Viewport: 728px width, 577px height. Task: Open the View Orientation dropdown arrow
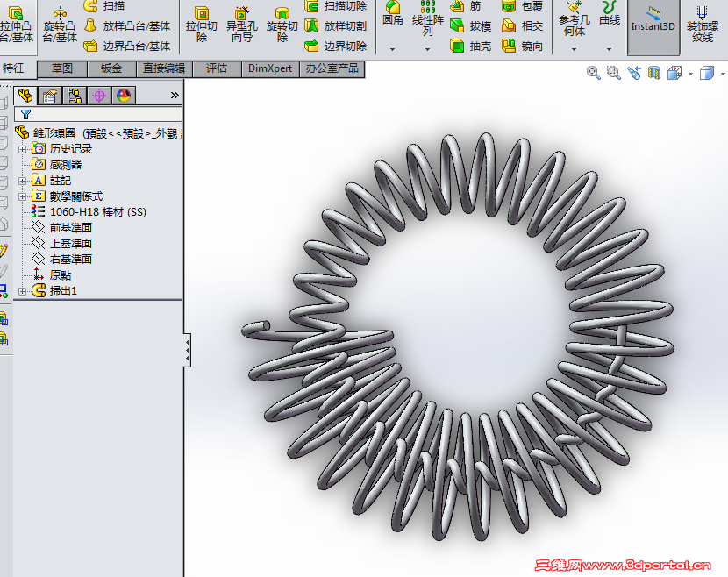point(690,74)
